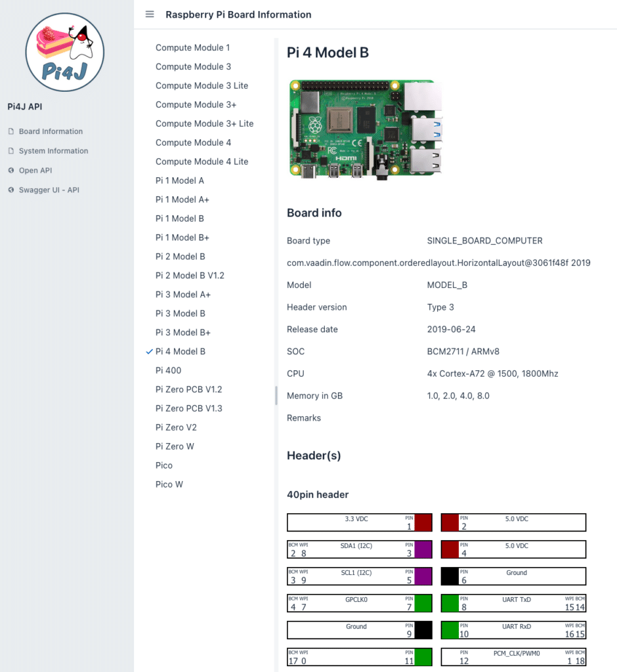Click the Raspberry Pi 4 board photo
The height and width of the screenshot is (672, 617).
point(365,129)
